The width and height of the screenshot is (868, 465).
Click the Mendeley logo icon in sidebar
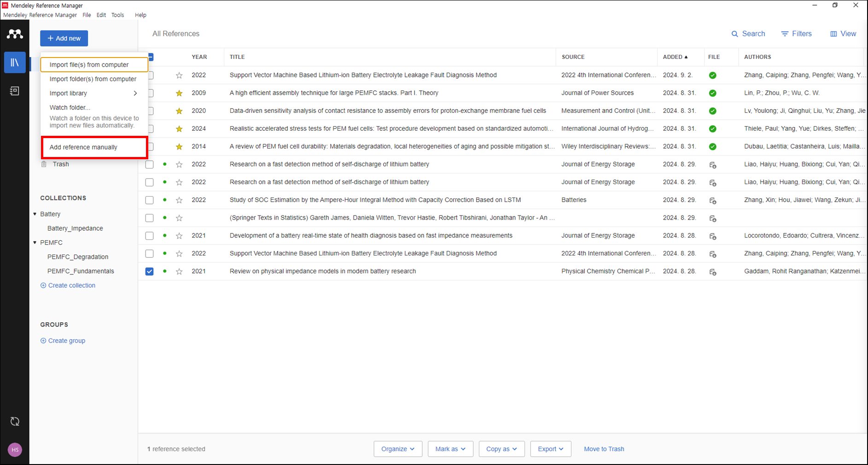15,34
